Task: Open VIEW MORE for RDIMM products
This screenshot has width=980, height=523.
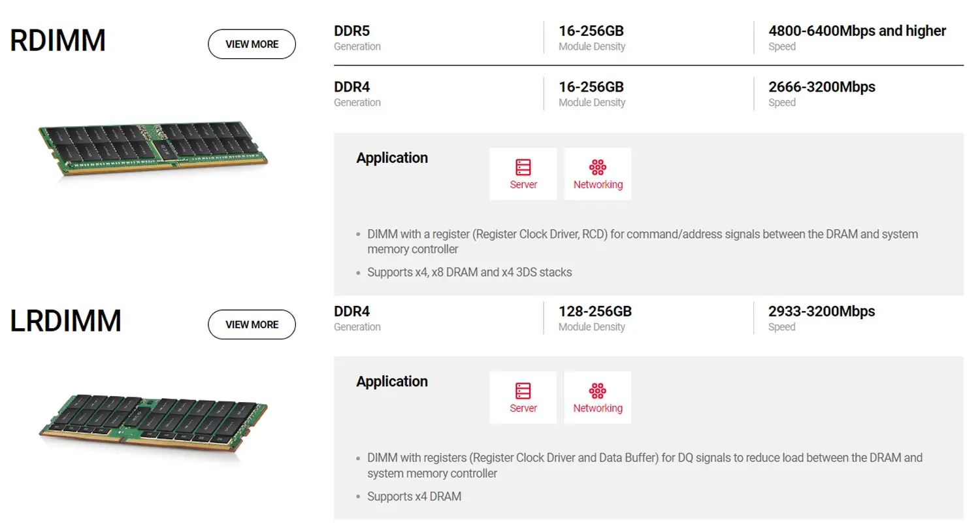Action: 252,44
